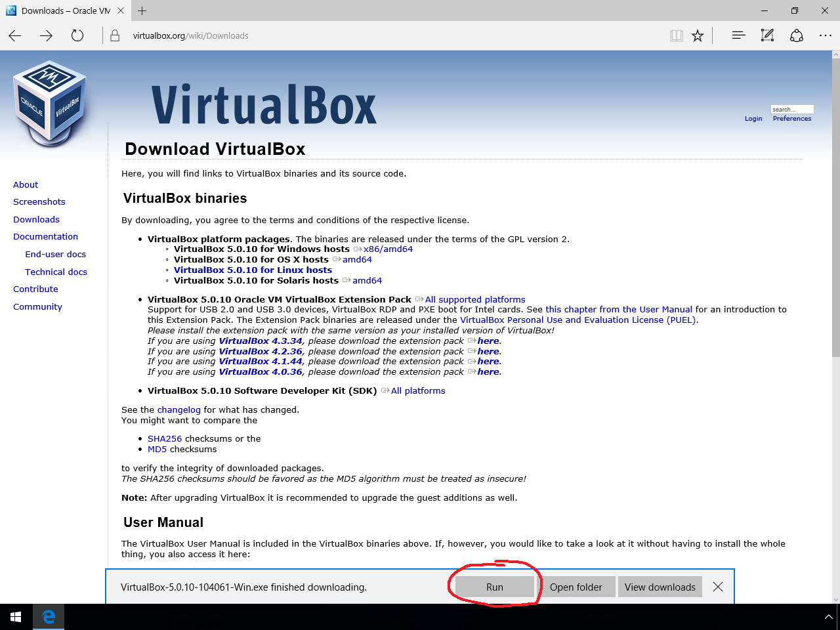Viewport: 840px width, 630px height.
Task: Open the More actions ellipsis menu
Action: pyautogui.click(x=826, y=35)
